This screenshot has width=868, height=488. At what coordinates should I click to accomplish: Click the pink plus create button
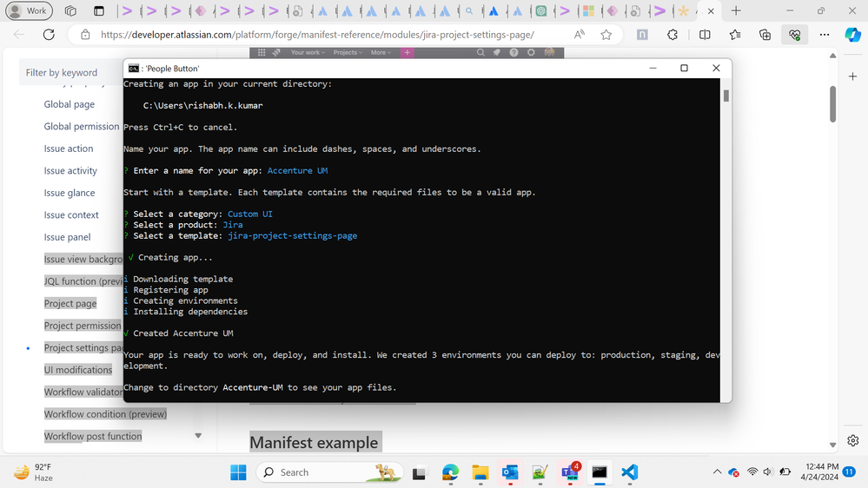click(x=407, y=53)
